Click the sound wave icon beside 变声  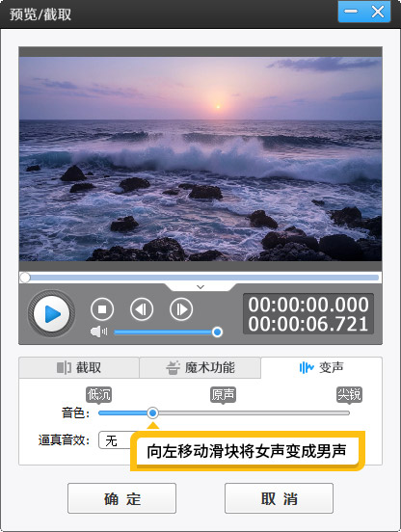click(x=307, y=367)
